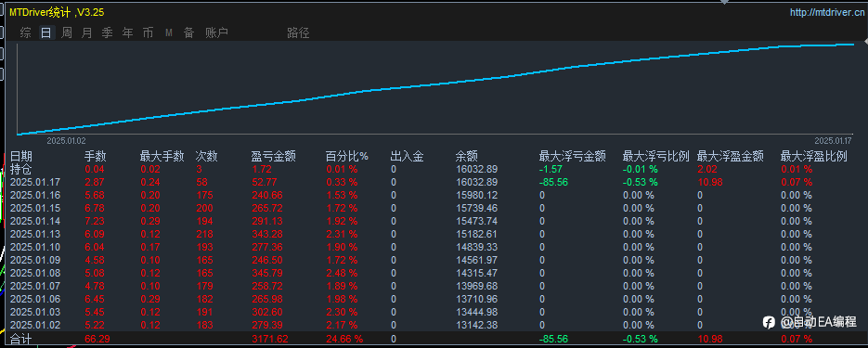This screenshot has width=868, height=348.
Task: Click the 百分比% column header
Action: (x=347, y=157)
